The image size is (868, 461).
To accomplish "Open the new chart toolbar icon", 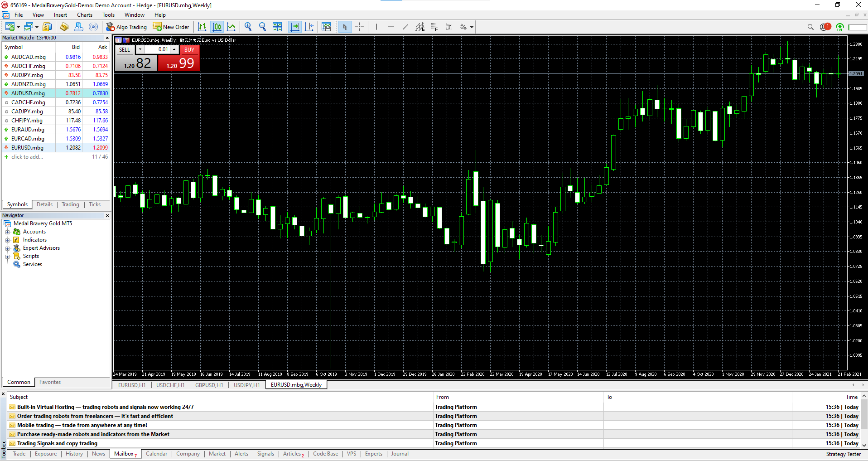I will tap(9, 27).
